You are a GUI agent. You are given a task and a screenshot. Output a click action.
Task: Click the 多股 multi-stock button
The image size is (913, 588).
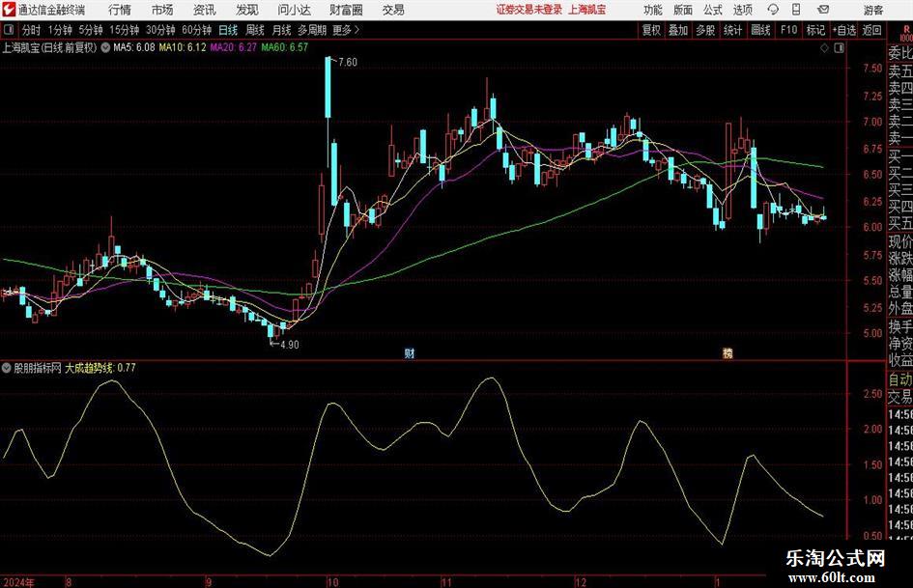click(705, 30)
